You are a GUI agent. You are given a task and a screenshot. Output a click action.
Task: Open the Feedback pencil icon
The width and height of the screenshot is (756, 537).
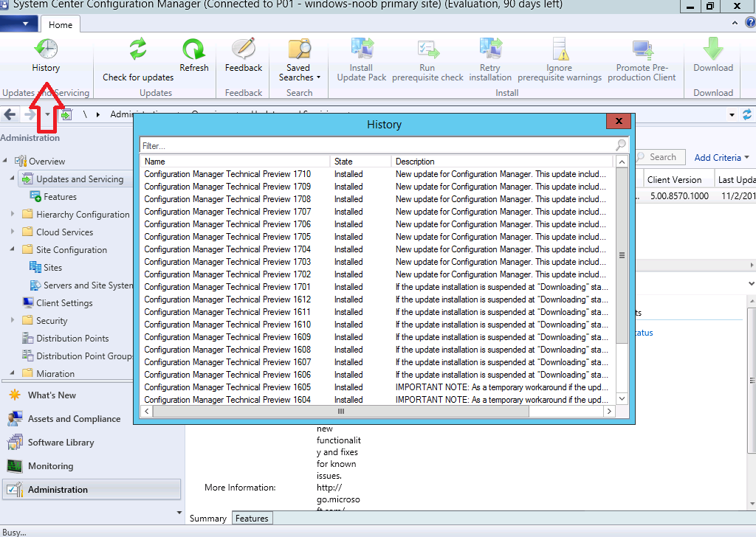(x=244, y=49)
